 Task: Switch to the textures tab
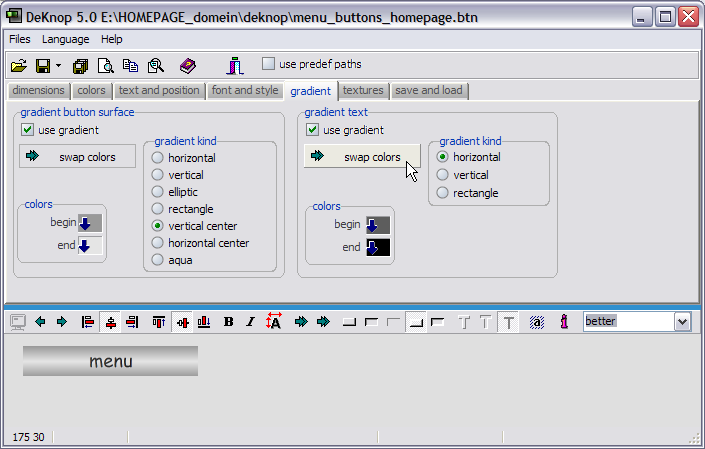click(362, 90)
